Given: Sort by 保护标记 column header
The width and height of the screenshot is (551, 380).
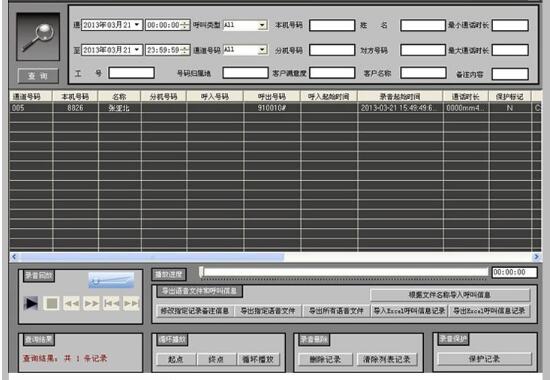Looking at the screenshot, I should tap(510, 96).
